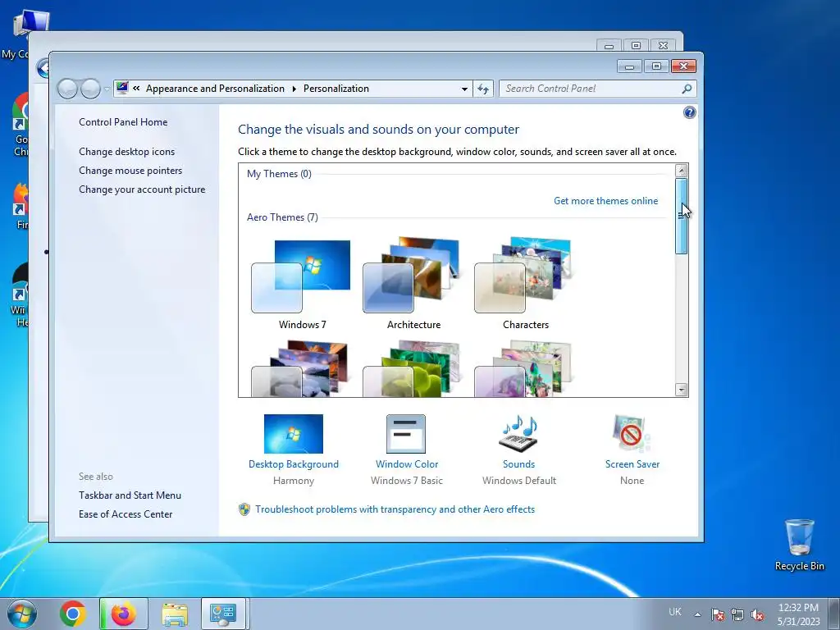This screenshot has width=840, height=630.
Task: Click the Sounds text link
Action: click(x=518, y=464)
